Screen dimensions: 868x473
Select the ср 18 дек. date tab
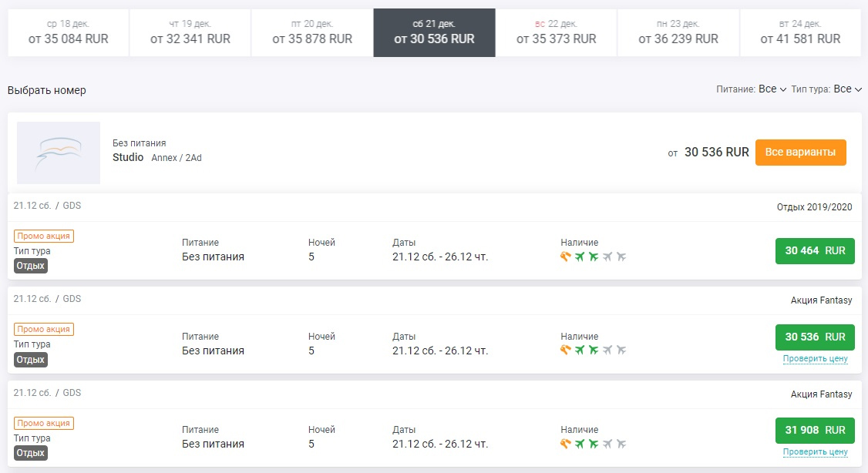point(69,33)
